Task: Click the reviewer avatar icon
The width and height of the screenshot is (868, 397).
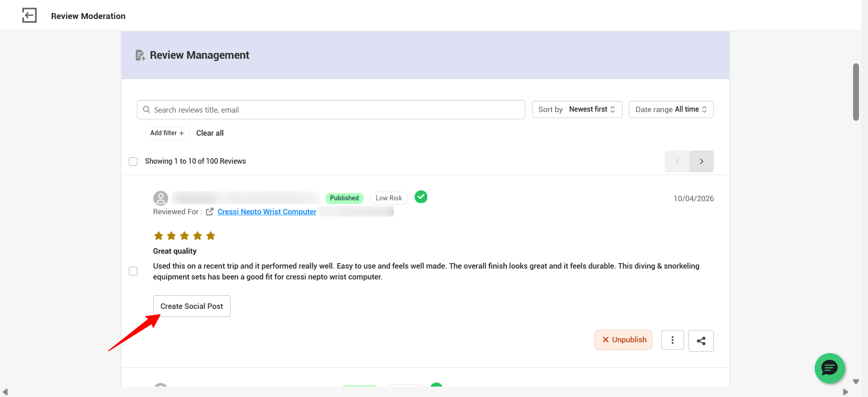Action: pyautogui.click(x=160, y=198)
